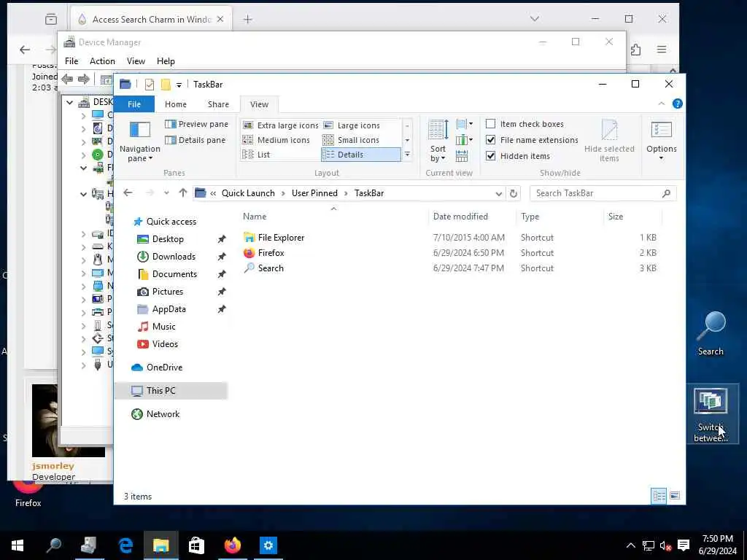This screenshot has height=560, width=747.
Task: Select Small icons layout
Action: [x=351, y=140]
